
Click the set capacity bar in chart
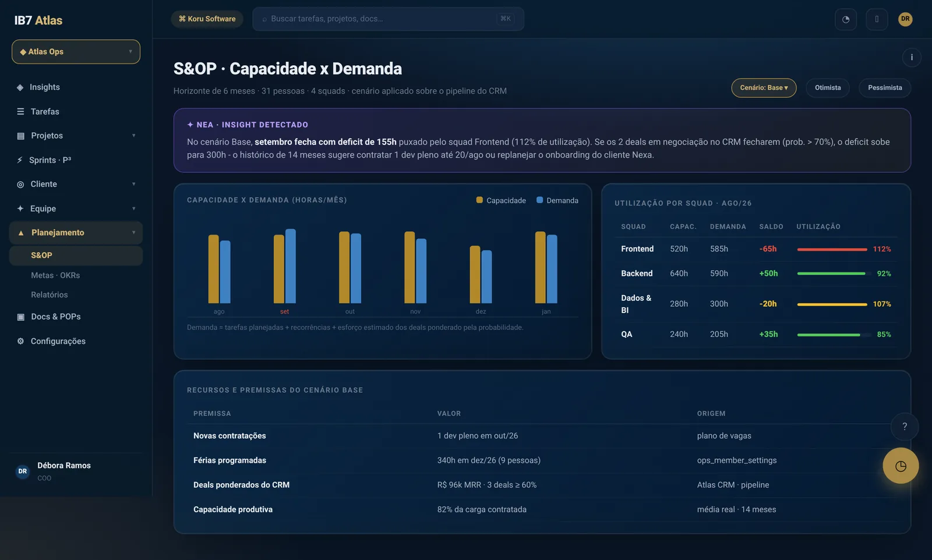click(279, 269)
